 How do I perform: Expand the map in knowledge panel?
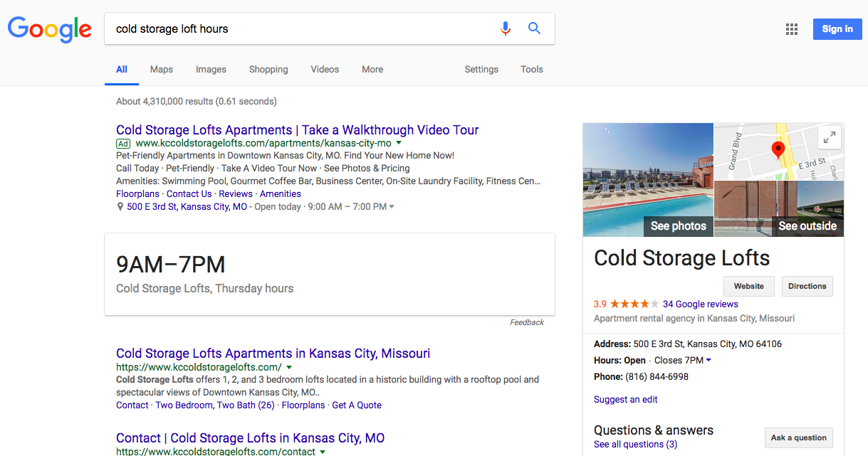(830, 138)
